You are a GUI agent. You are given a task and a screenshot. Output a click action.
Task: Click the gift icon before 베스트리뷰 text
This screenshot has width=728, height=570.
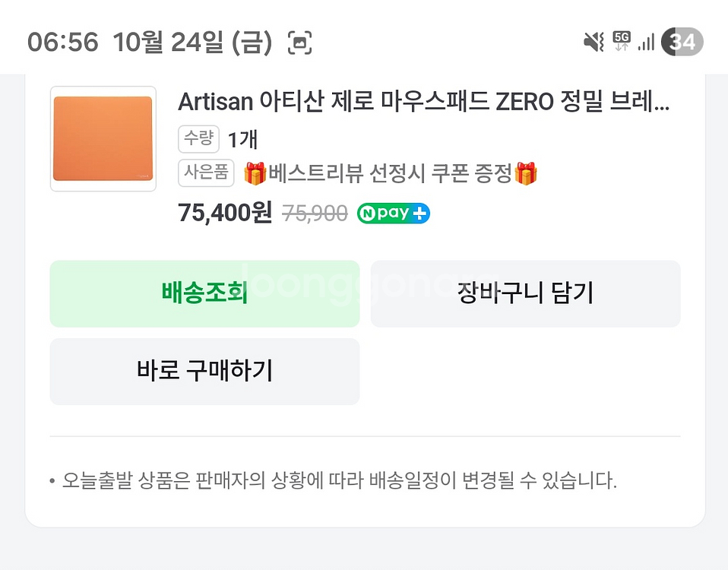(255, 174)
